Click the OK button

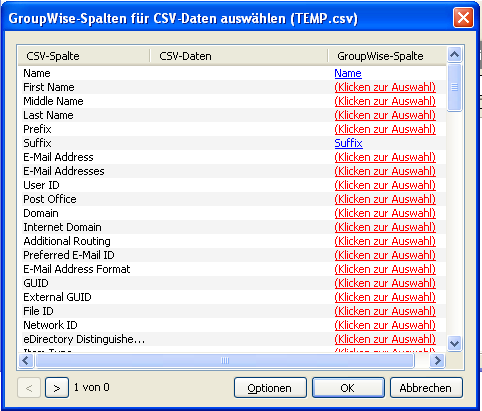[348, 388]
